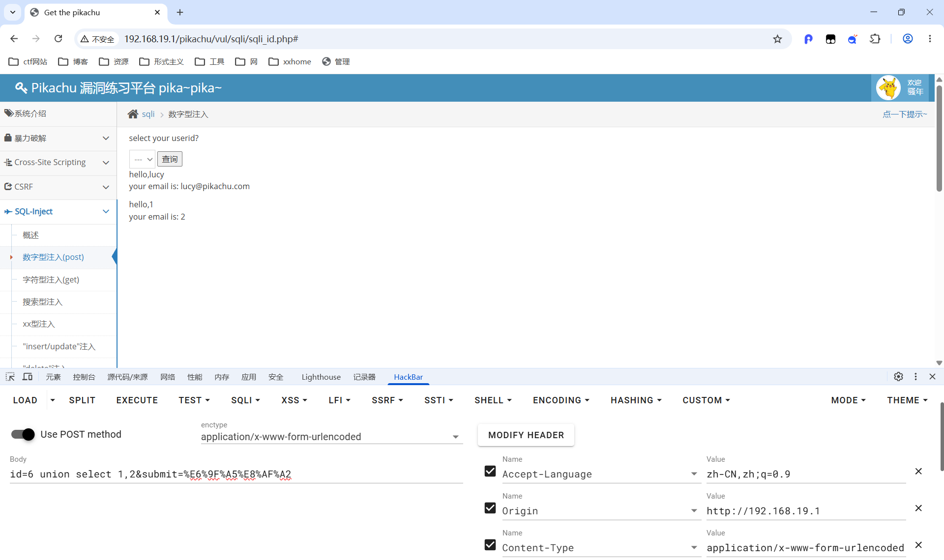Screen dimensions: 944x560
Task: Click the page vertical scrollbar
Action: 939,139
